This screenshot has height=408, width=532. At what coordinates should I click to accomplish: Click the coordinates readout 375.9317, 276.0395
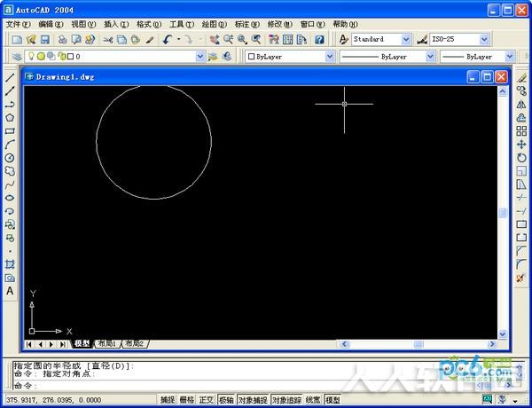coord(53,400)
